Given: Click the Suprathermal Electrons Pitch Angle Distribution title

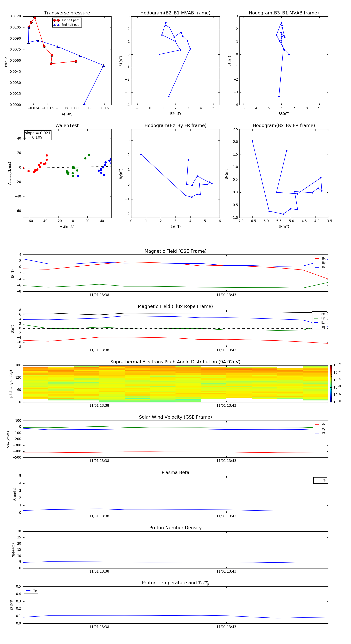Looking at the screenshot, I should (x=175, y=362).
